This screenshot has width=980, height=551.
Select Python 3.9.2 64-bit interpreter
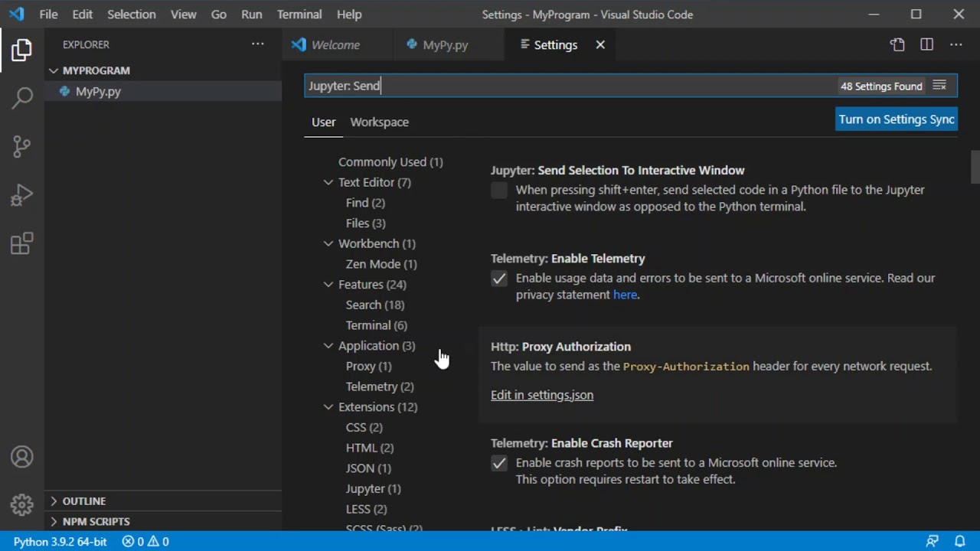click(60, 542)
